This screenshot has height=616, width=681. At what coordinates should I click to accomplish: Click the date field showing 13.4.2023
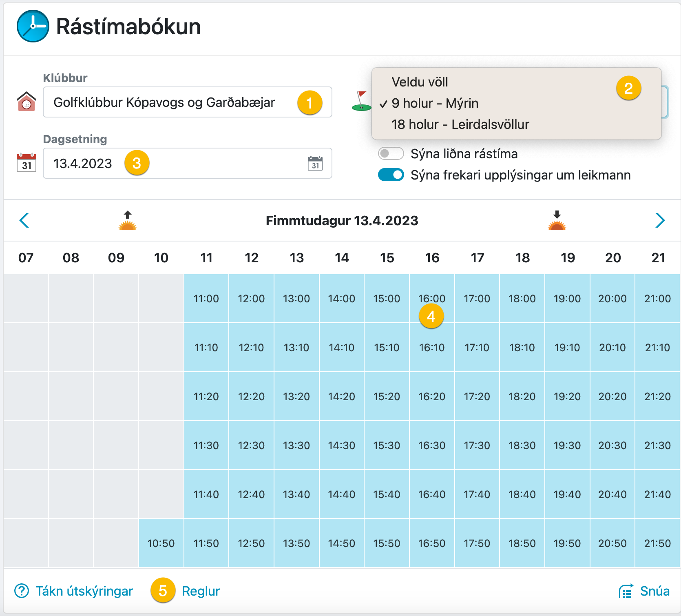pyautogui.click(x=188, y=163)
